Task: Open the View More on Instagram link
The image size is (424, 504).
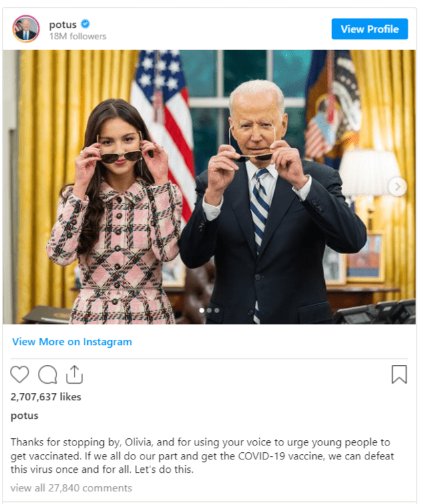Action: (x=72, y=342)
